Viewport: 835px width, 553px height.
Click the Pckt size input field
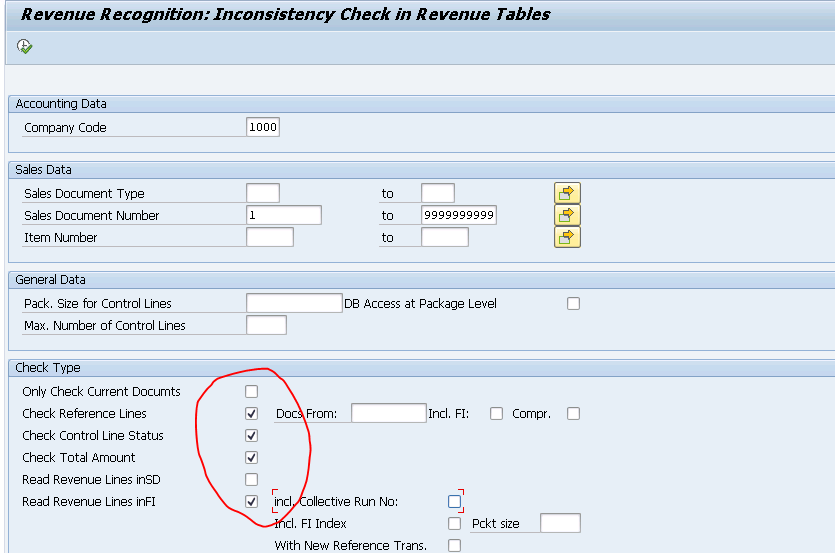pos(560,523)
